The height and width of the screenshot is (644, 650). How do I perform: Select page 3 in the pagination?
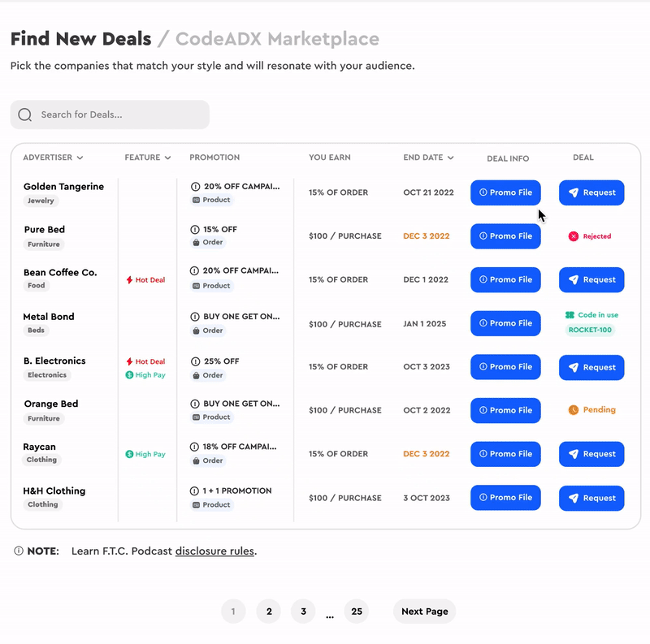[x=303, y=612]
